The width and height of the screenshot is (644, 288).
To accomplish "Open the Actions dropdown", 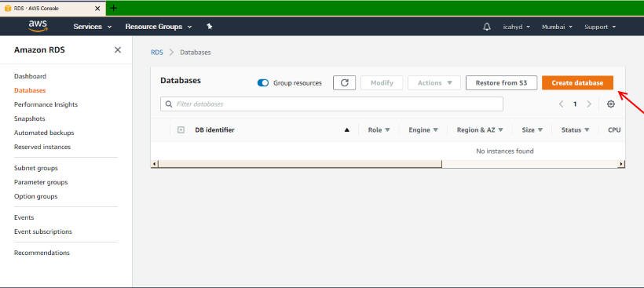I will (x=434, y=83).
